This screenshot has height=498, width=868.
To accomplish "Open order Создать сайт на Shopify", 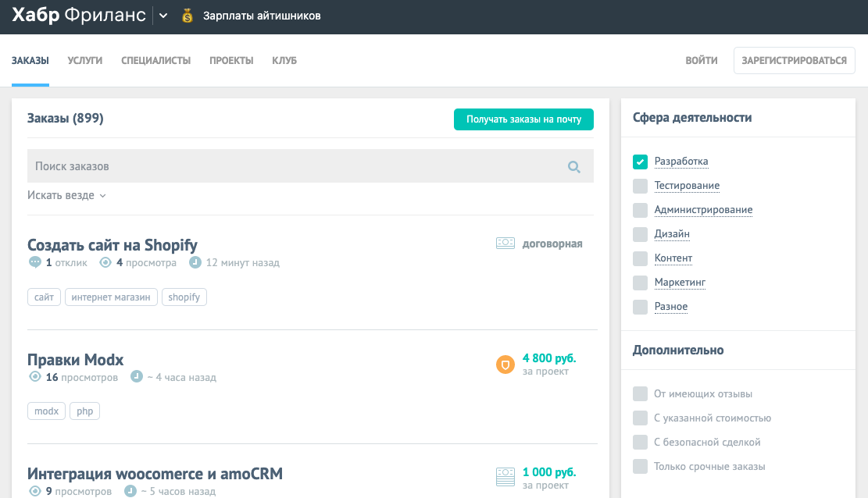I will coord(113,244).
